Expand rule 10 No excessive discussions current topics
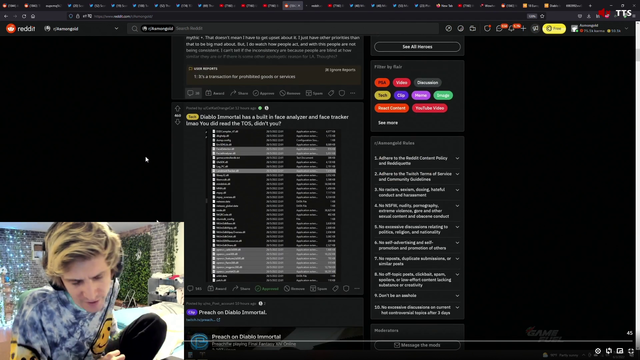This screenshot has height=360, width=640. pos(417,310)
